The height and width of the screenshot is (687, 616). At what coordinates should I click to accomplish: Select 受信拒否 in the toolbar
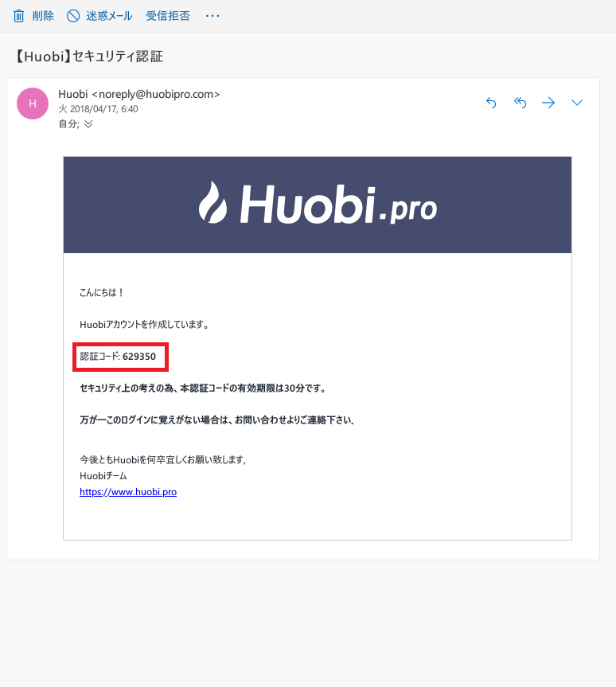[x=168, y=16]
